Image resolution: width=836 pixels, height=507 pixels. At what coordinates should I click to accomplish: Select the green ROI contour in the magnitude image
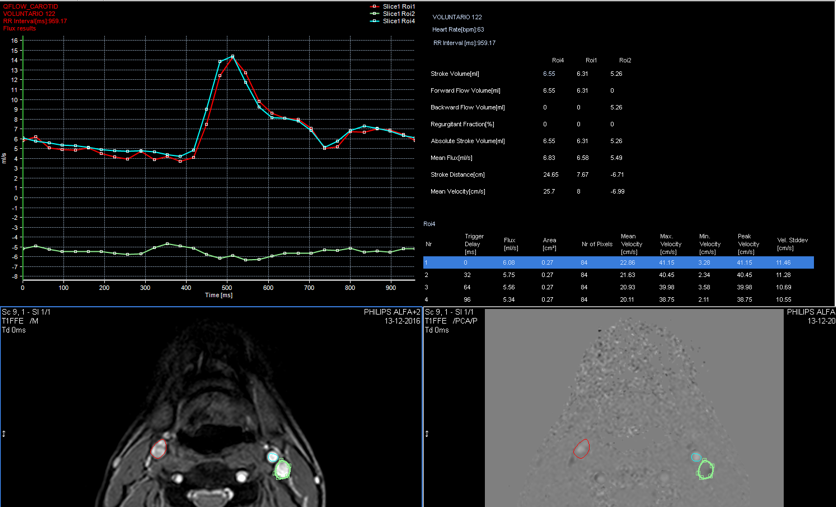282,470
